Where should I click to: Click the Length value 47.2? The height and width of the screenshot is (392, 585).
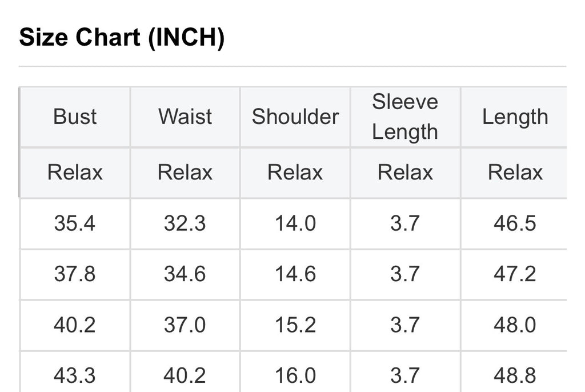click(x=515, y=274)
